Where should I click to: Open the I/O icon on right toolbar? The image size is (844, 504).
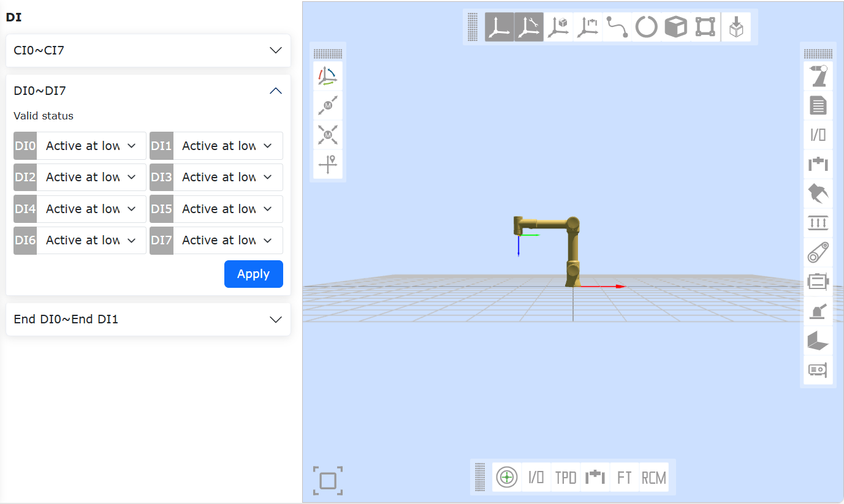(x=818, y=135)
